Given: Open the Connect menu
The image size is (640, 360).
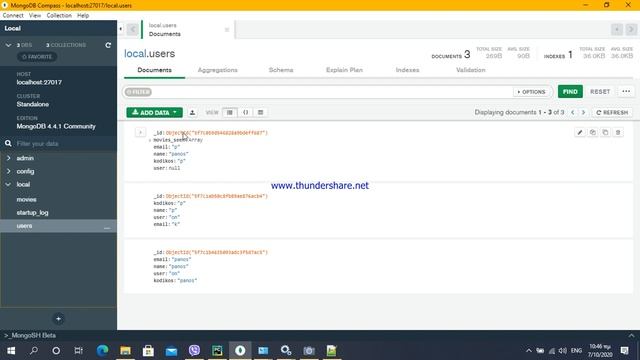Looking at the screenshot, I should 13,16.
